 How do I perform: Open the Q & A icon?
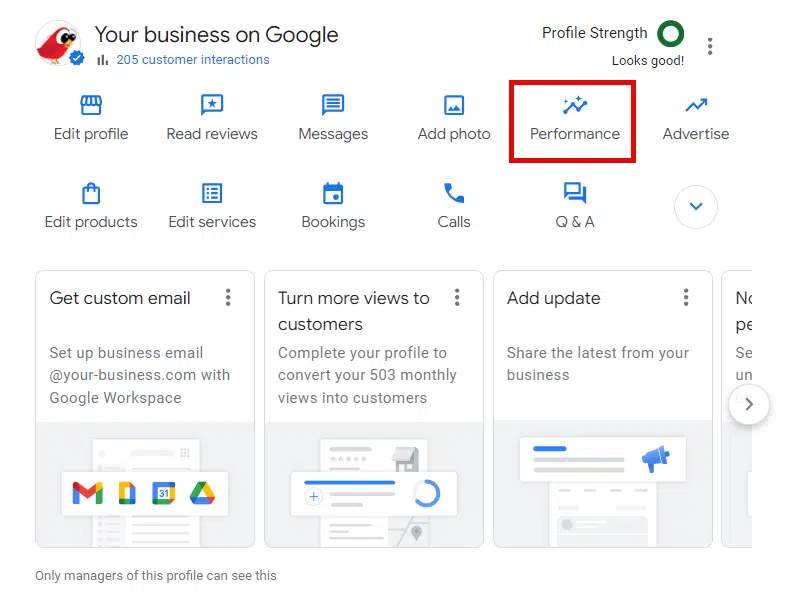point(574,193)
